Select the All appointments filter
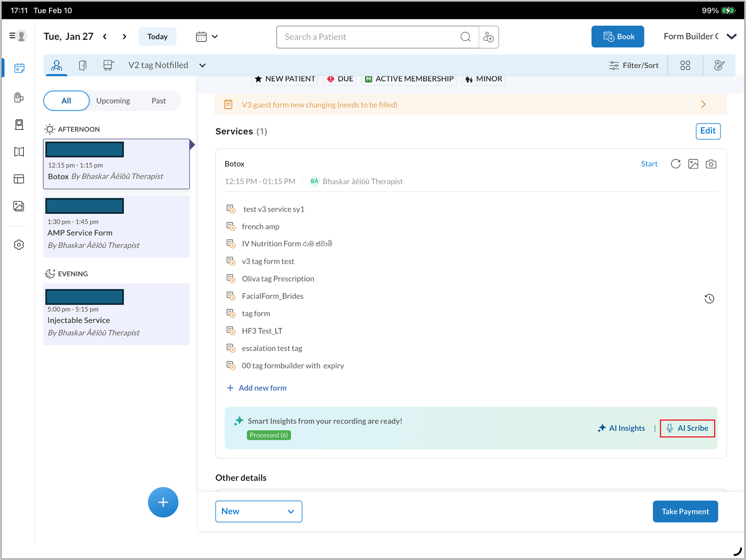The image size is (746, 560). (x=66, y=101)
